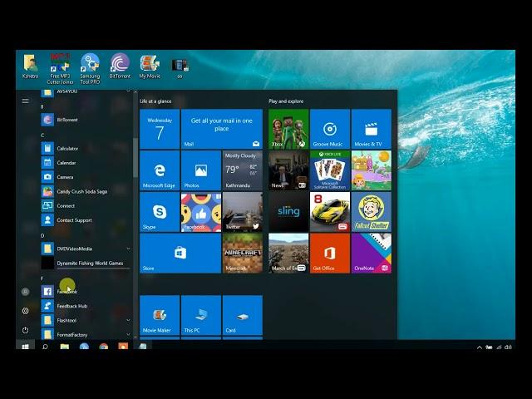Open the News tile
The height and width of the screenshot is (399, 532).
click(x=288, y=170)
